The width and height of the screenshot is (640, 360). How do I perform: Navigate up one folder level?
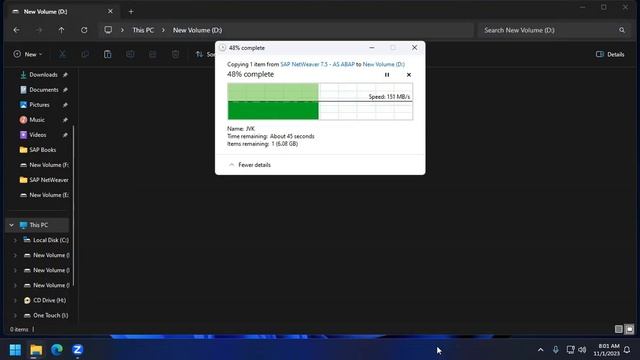61,30
